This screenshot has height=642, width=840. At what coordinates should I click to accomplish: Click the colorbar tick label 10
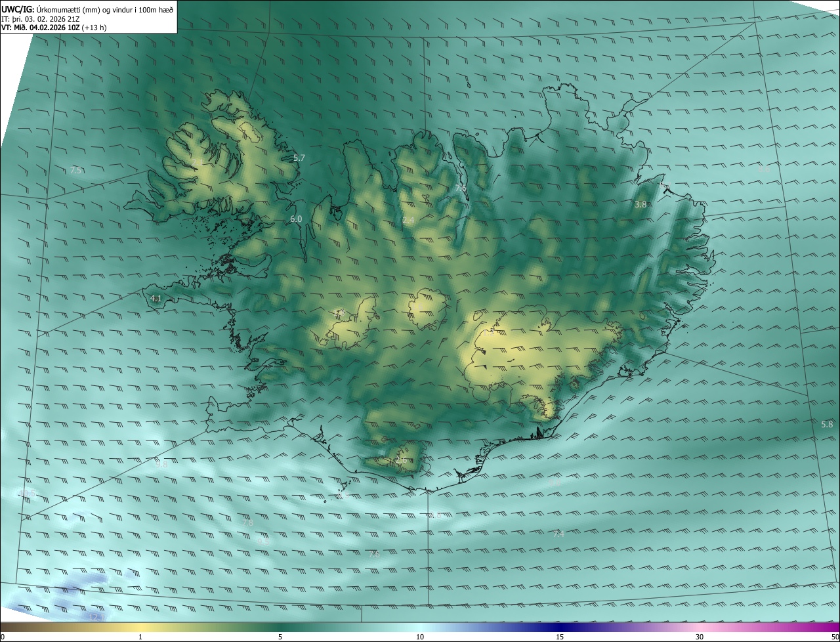pyautogui.click(x=420, y=637)
